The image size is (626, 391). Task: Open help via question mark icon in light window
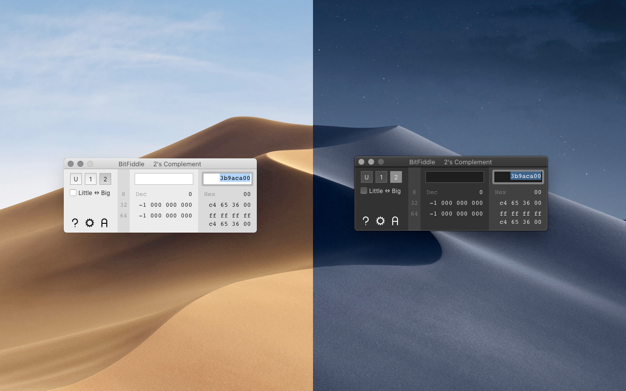click(75, 223)
